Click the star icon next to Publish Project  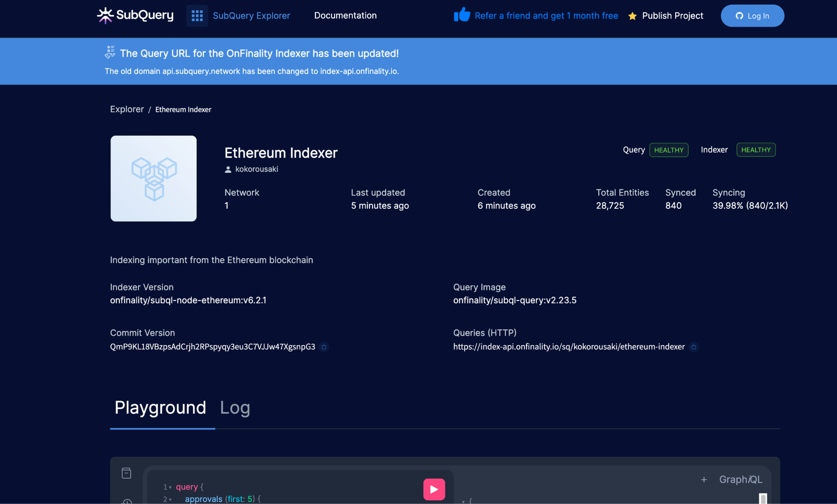pos(632,16)
